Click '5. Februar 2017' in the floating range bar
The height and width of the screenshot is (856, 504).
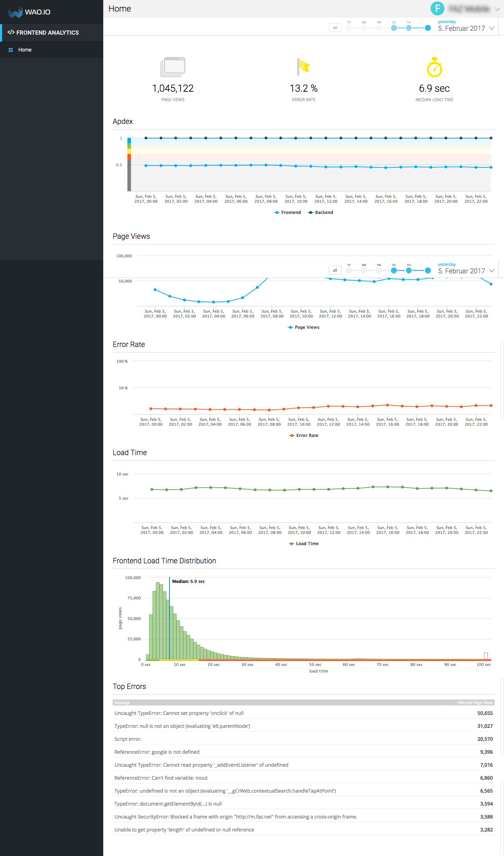coord(461,271)
